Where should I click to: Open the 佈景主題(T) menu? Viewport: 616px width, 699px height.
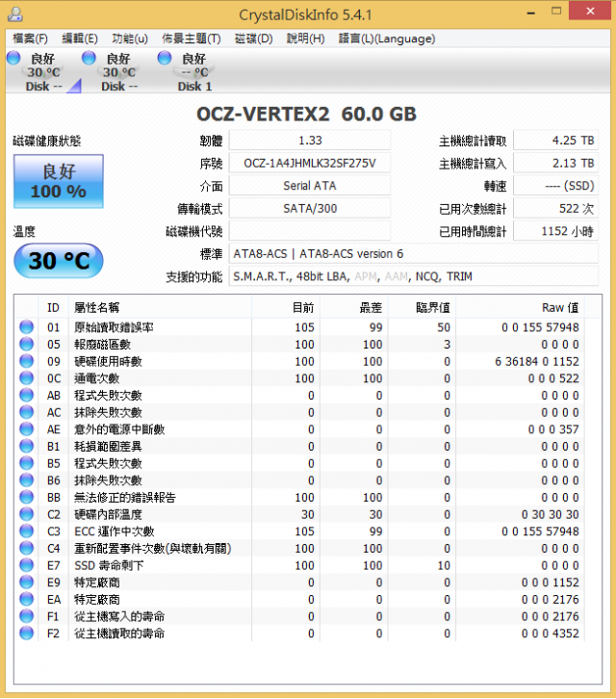(192, 39)
